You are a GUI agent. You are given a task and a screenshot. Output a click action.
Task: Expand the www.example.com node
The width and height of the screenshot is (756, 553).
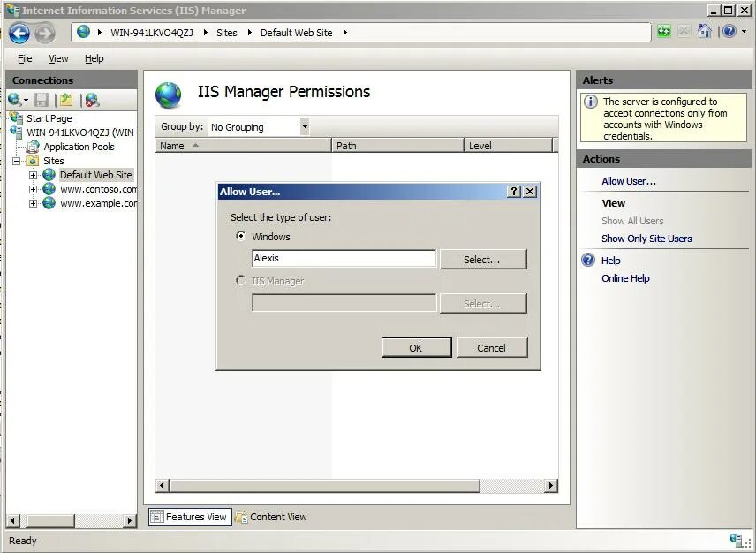point(33,203)
